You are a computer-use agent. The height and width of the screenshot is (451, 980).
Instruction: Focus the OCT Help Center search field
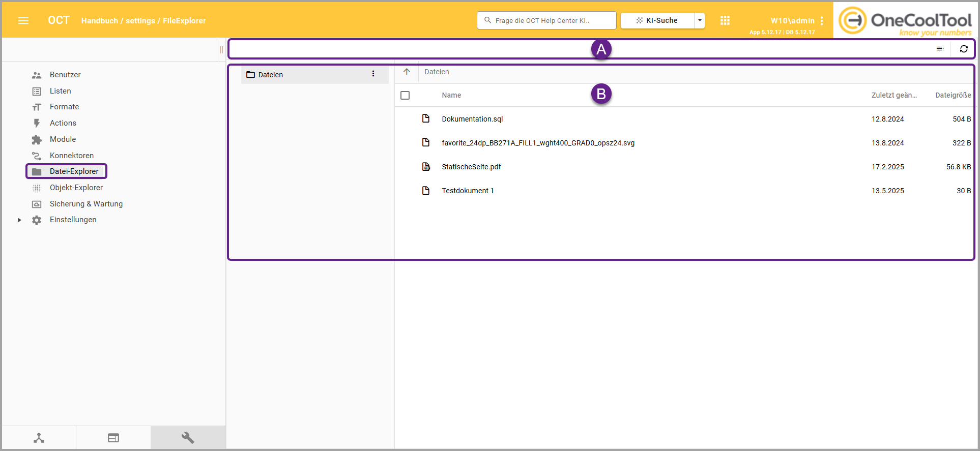(x=546, y=20)
